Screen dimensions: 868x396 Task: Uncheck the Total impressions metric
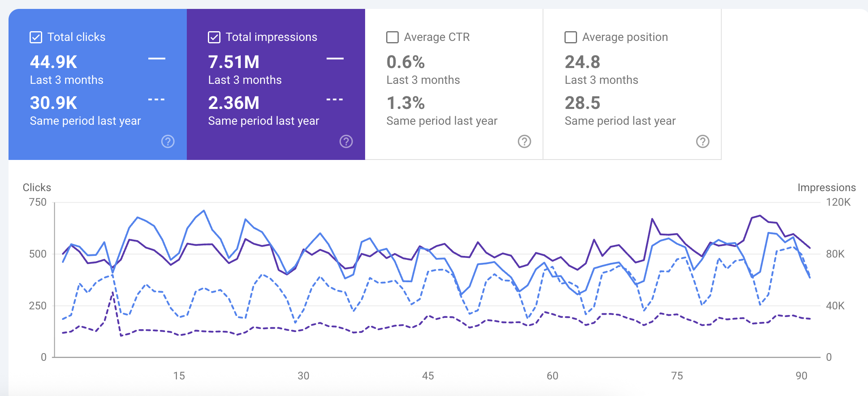coord(214,37)
